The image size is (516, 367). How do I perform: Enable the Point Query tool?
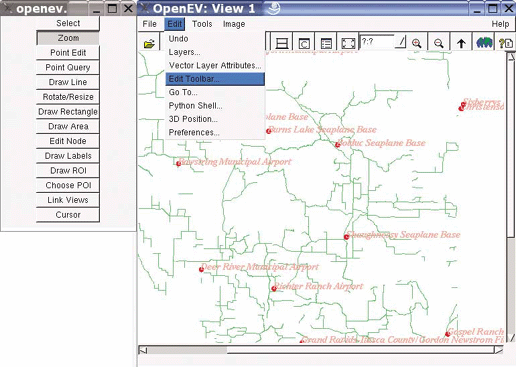click(x=68, y=67)
